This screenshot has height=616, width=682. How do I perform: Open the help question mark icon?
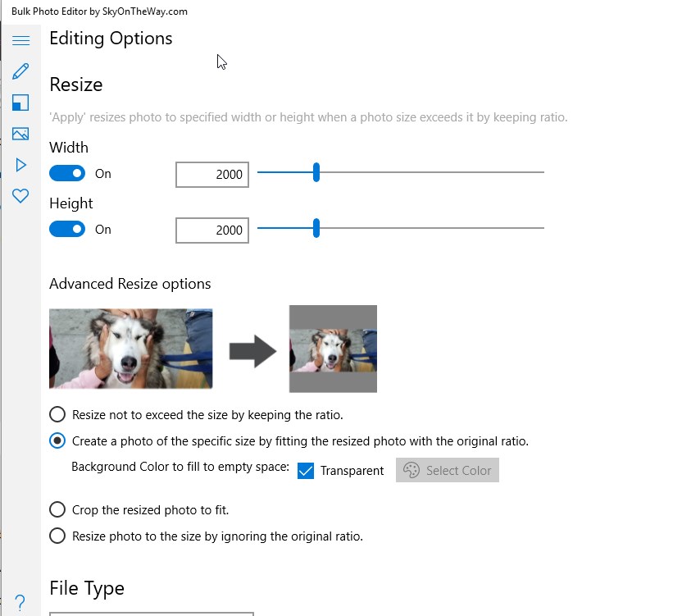(20, 603)
